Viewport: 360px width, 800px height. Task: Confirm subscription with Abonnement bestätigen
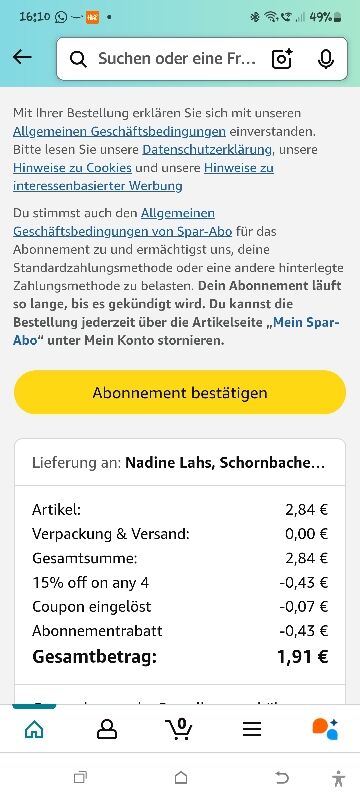coord(180,392)
